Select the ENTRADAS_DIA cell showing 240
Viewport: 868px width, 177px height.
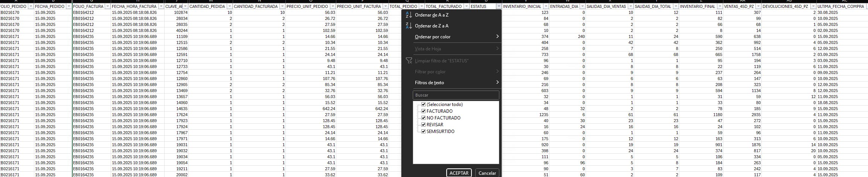(x=567, y=36)
